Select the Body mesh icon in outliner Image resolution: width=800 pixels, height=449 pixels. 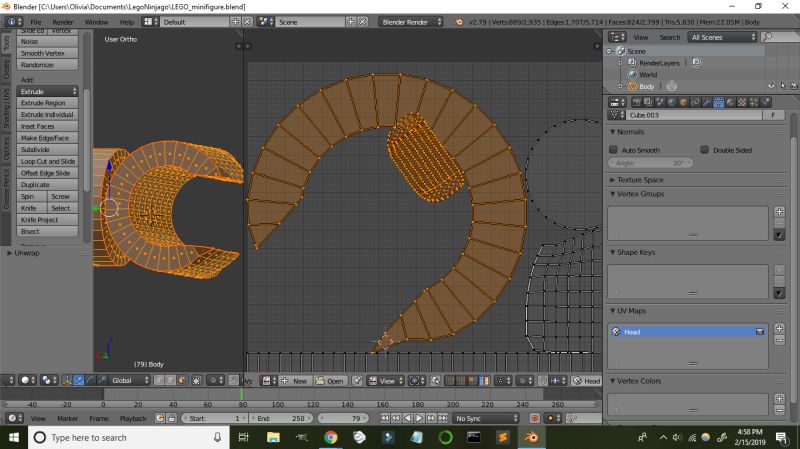[x=632, y=86]
